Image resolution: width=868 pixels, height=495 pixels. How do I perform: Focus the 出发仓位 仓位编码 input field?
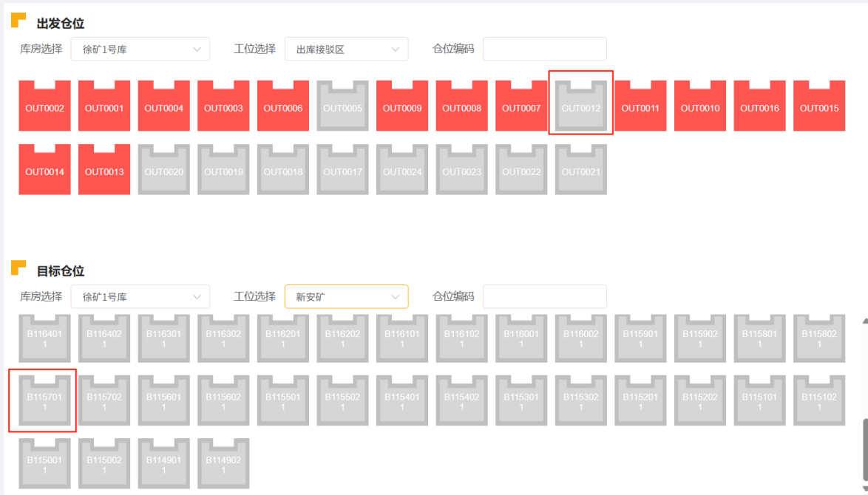click(x=544, y=49)
